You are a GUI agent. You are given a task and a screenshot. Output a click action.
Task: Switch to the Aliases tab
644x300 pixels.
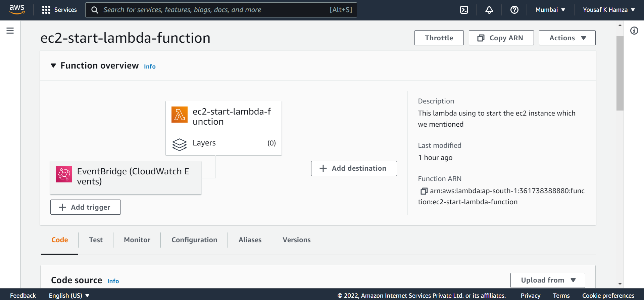(x=250, y=240)
